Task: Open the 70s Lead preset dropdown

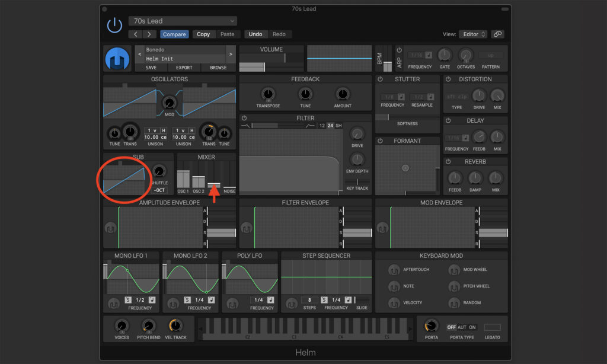Action: pos(183,21)
